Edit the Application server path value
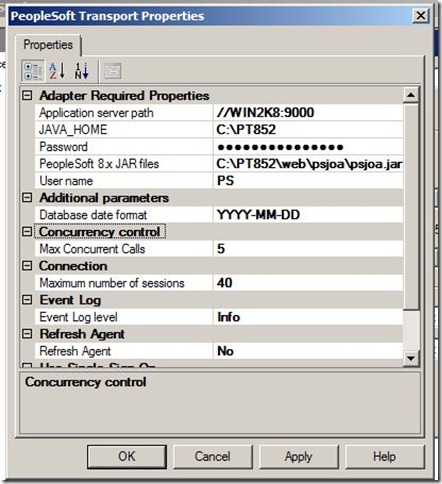 [x=308, y=113]
